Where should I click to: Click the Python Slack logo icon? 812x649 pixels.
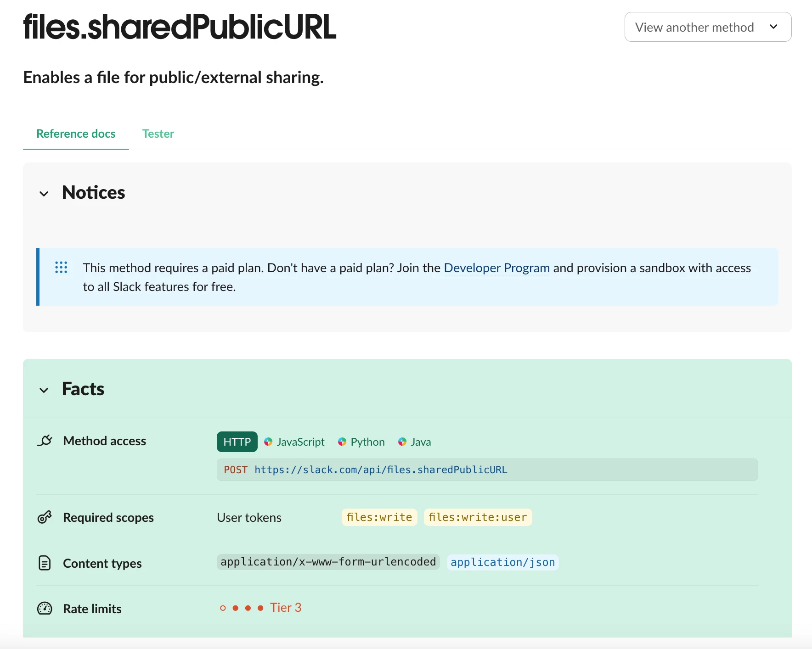[342, 442]
